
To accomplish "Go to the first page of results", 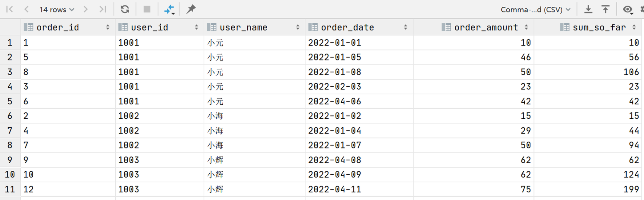I will click(10, 9).
